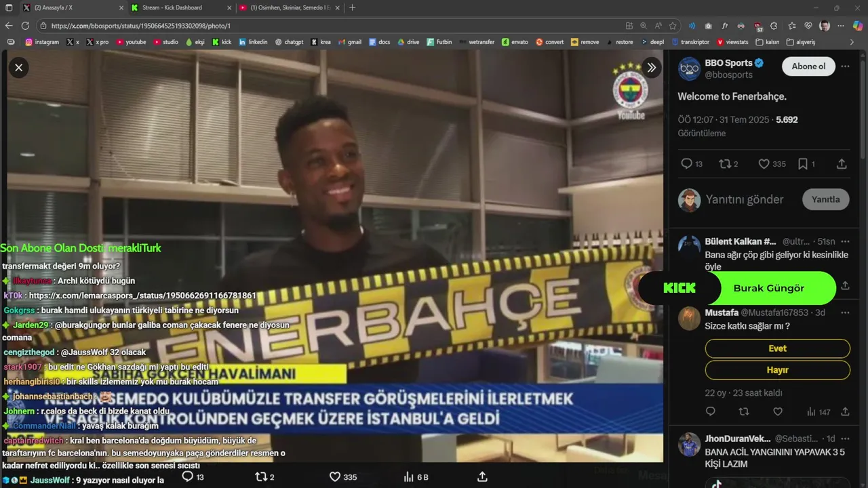Viewport: 868px width, 488px height.
Task: Open a new browser tab with plus icon
Action: pos(352,7)
